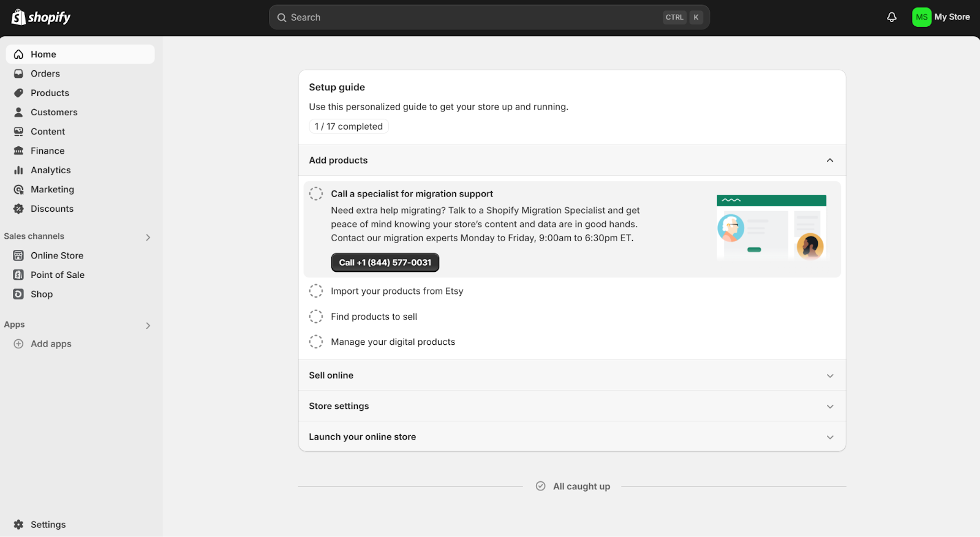The width and height of the screenshot is (980, 537).
Task: Mark Manage your digital products as done
Action: click(316, 341)
